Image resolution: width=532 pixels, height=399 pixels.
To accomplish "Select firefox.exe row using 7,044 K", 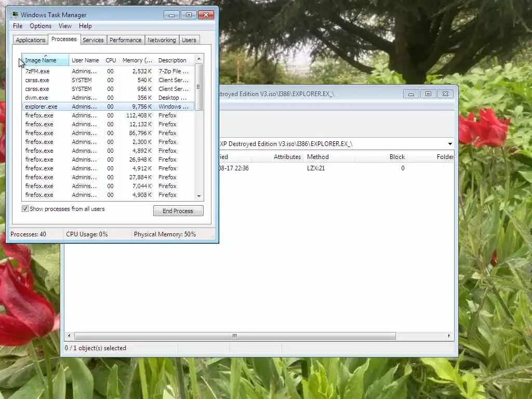I will click(108, 186).
